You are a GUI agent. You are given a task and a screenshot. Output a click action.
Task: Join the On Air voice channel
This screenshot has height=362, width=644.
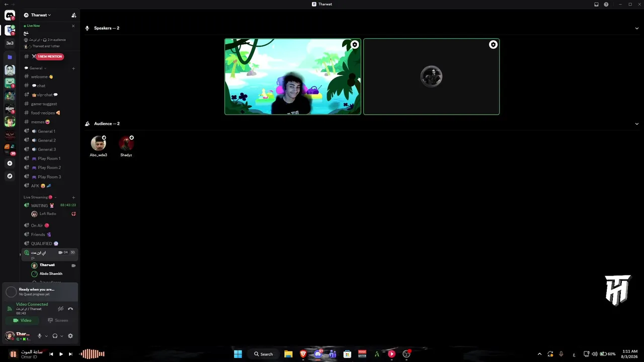click(49, 226)
